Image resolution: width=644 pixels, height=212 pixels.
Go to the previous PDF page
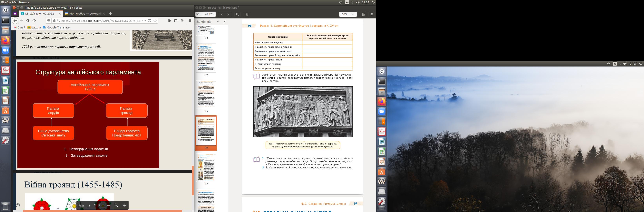tap(222, 15)
